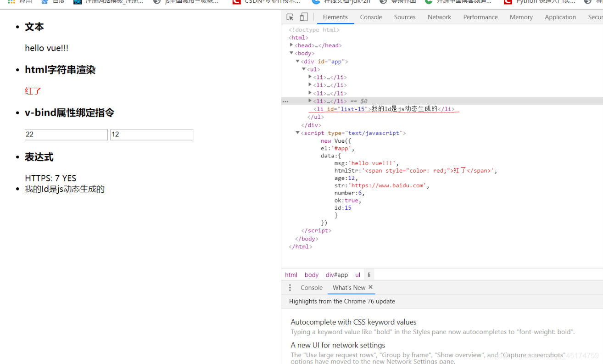Click the age:12 code line
This screenshot has width=603, height=364.
pos(346,178)
